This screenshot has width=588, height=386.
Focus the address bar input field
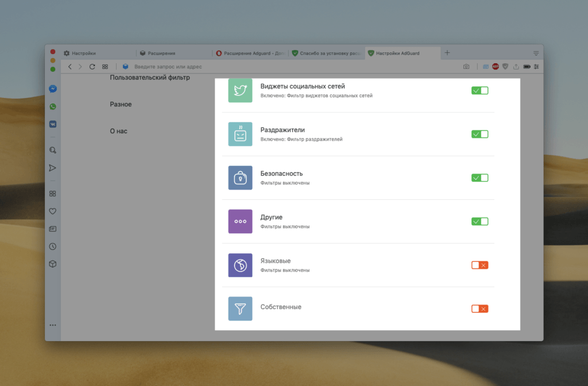(292, 67)
